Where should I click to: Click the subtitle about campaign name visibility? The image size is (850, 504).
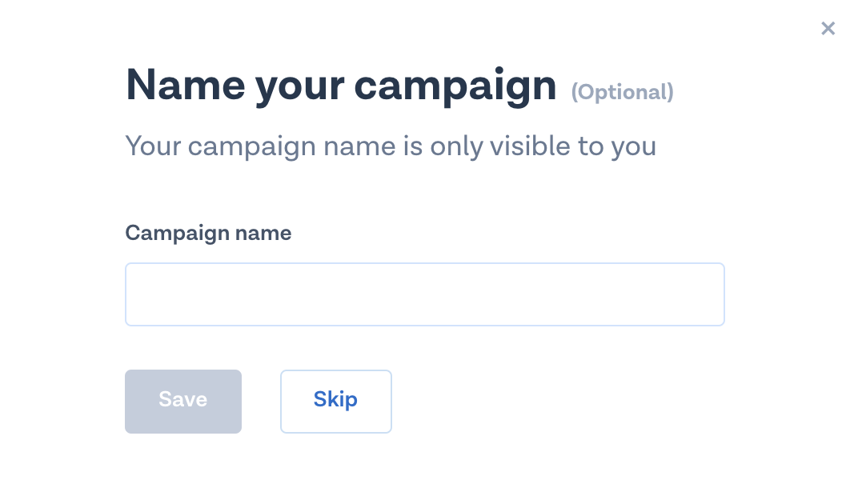click(391, 146)
